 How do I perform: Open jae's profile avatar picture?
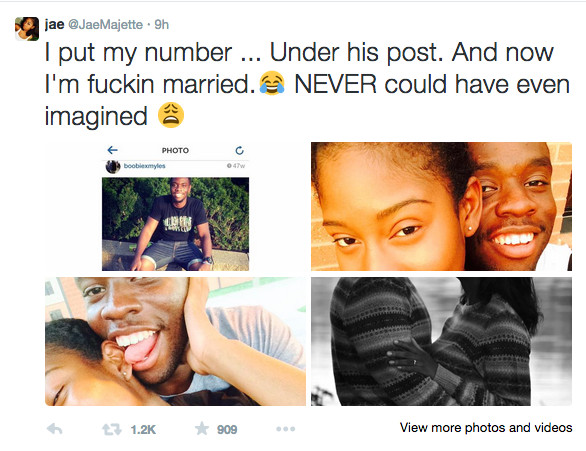(27, 28)
